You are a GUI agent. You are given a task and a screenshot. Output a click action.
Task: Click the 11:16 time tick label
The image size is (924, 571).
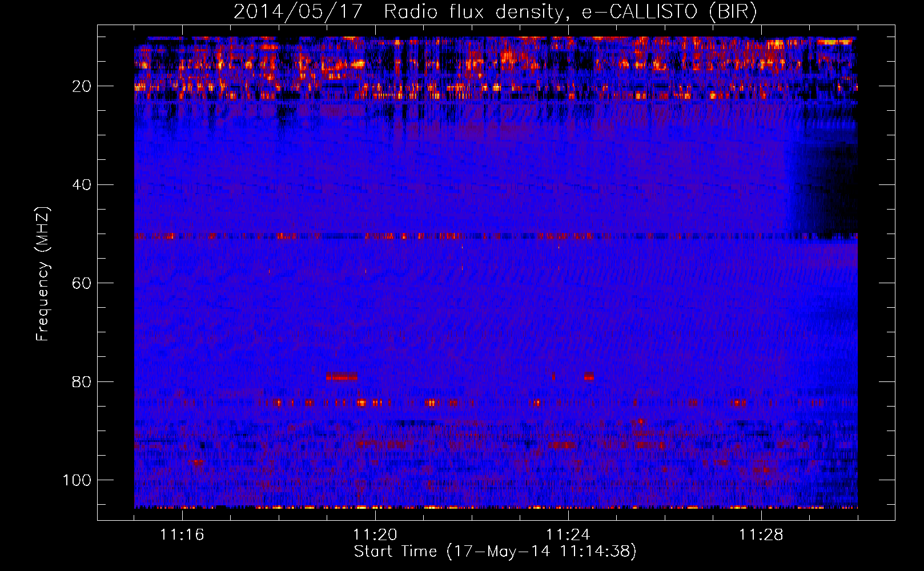(x=182, y=534)
